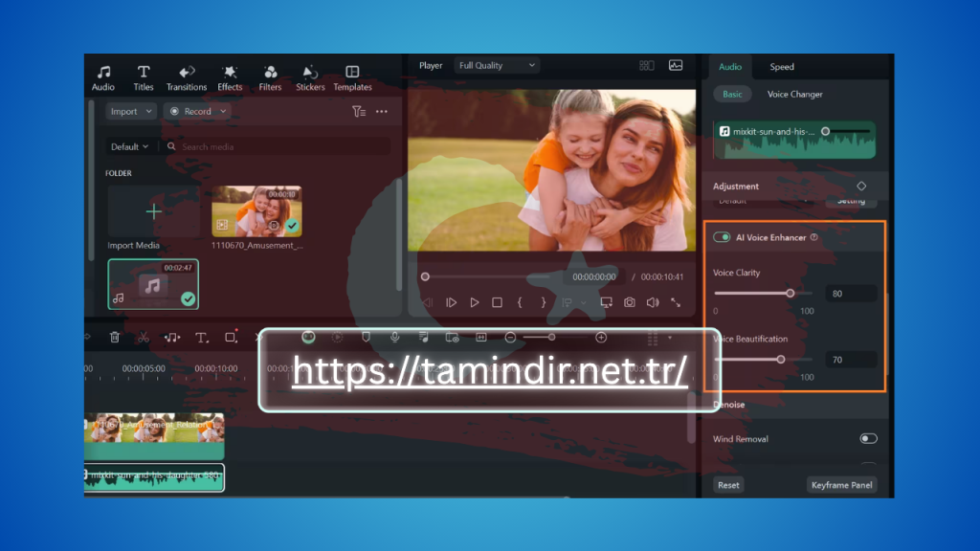Click the voiceover microphone icon
The image size is (980, 551).
pyautogui.click(x=395, y=338)
